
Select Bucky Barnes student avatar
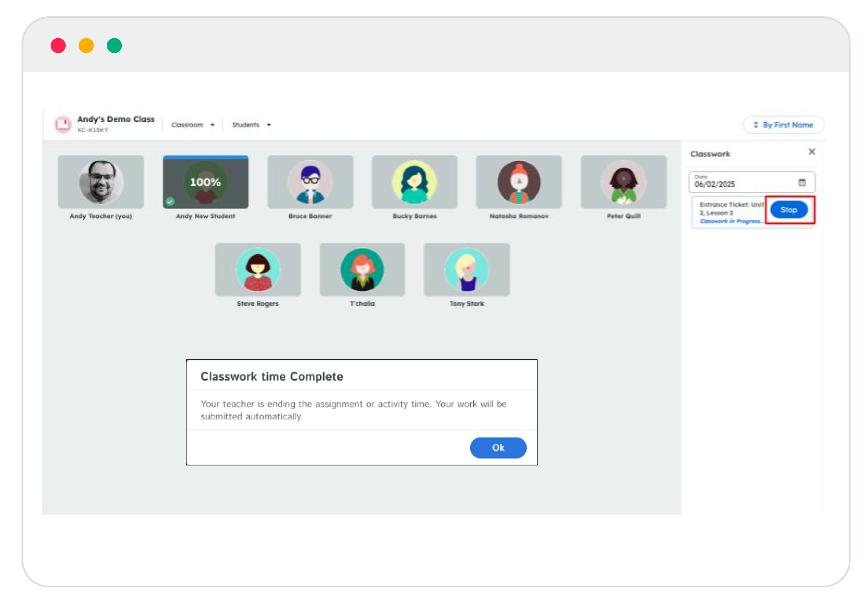point(414,182)
